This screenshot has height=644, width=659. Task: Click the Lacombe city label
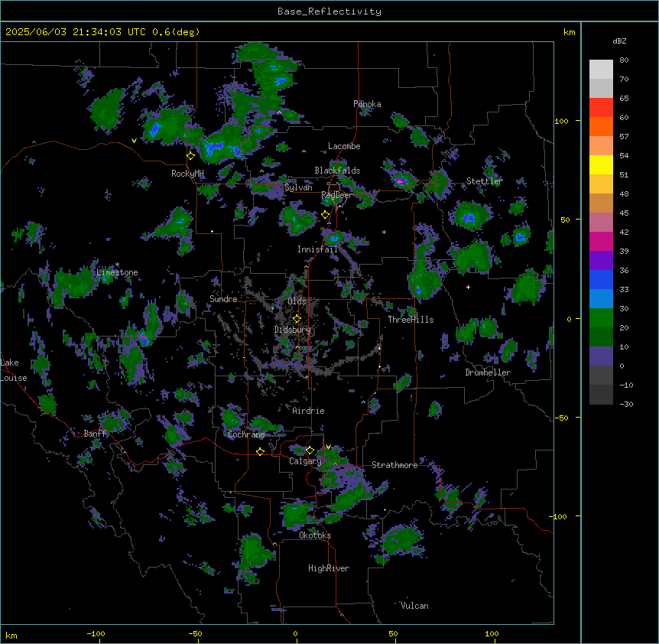pyautogui.click(x=344, y=146)
